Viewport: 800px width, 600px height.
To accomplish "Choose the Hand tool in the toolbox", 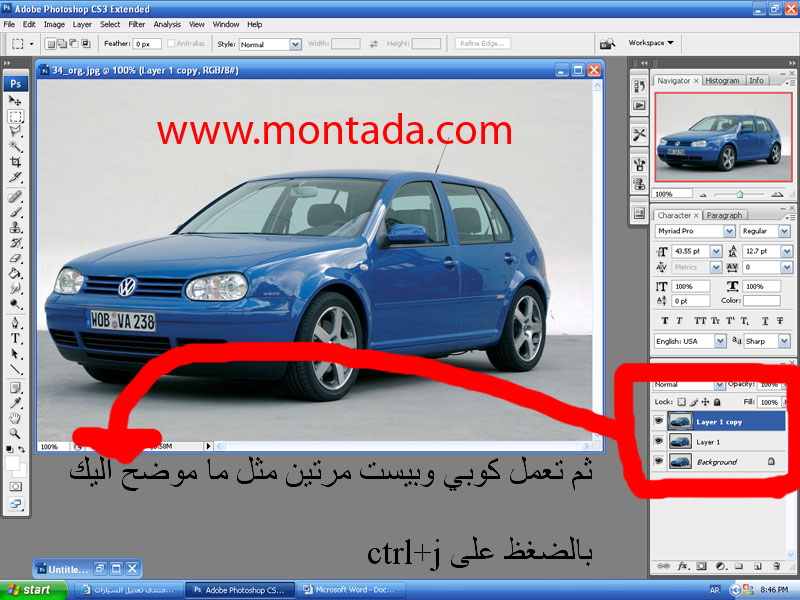I will [x=16, y=418].
